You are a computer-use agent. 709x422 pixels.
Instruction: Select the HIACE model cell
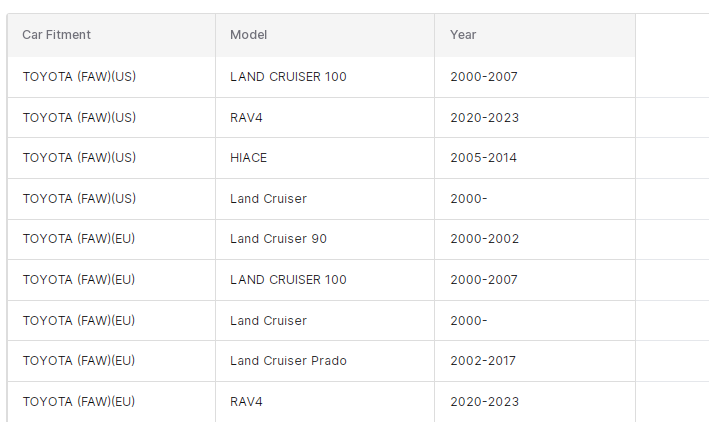coord(249,158)
